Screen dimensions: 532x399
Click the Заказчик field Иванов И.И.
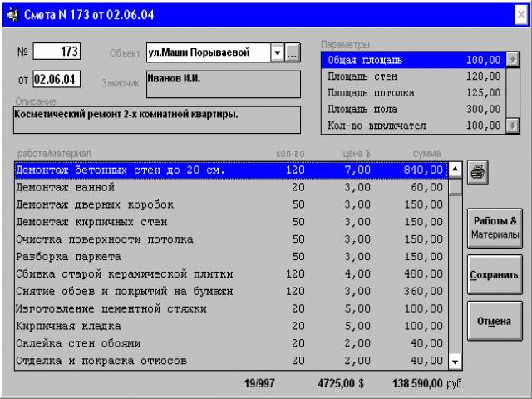(224, 84)
